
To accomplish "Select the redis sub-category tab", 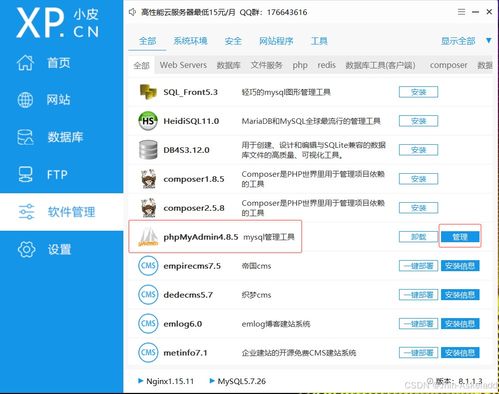I will pos(326,65).
